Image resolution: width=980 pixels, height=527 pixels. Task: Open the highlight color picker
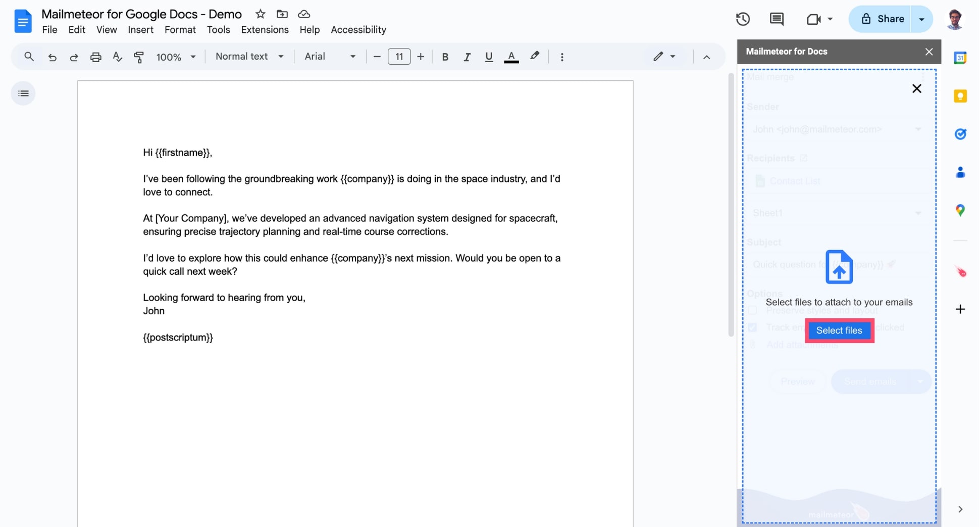pos(535,57)
